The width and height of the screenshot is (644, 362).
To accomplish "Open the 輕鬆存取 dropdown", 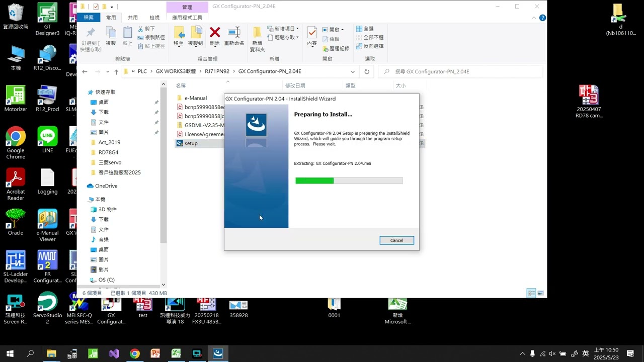I will (283, 37).
